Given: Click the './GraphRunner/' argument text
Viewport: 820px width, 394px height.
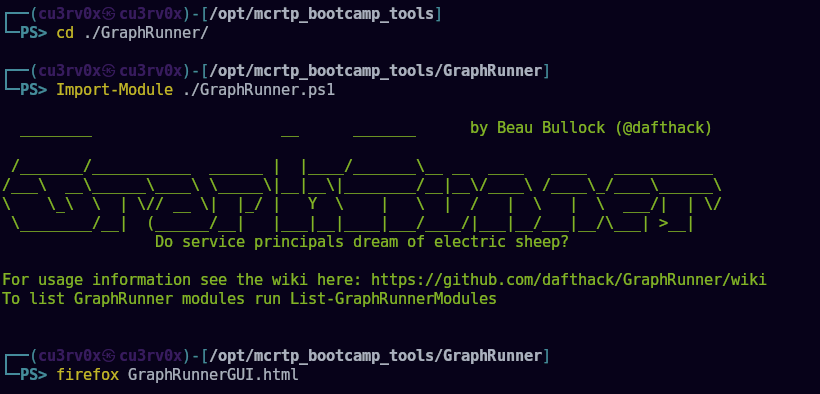Looking at the screenshot, I should [x=146, y=32].
